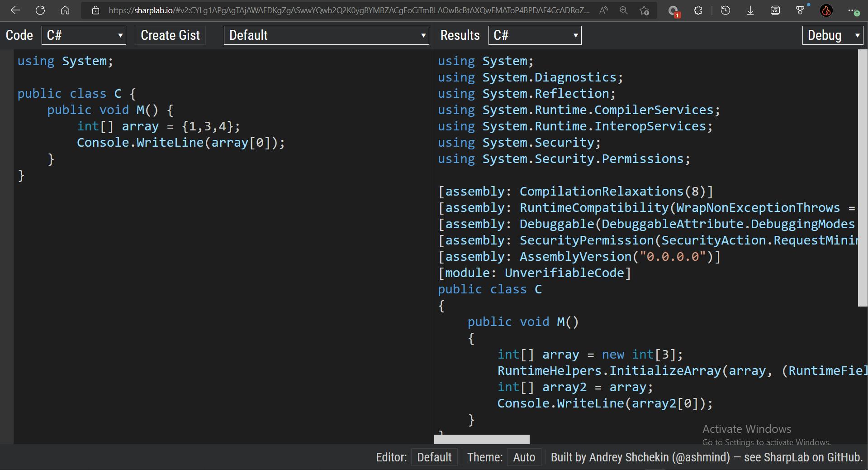
Task: Click 'using System.Runtime.InteropServices;' in Results
Action: click(x=575, y=126)
